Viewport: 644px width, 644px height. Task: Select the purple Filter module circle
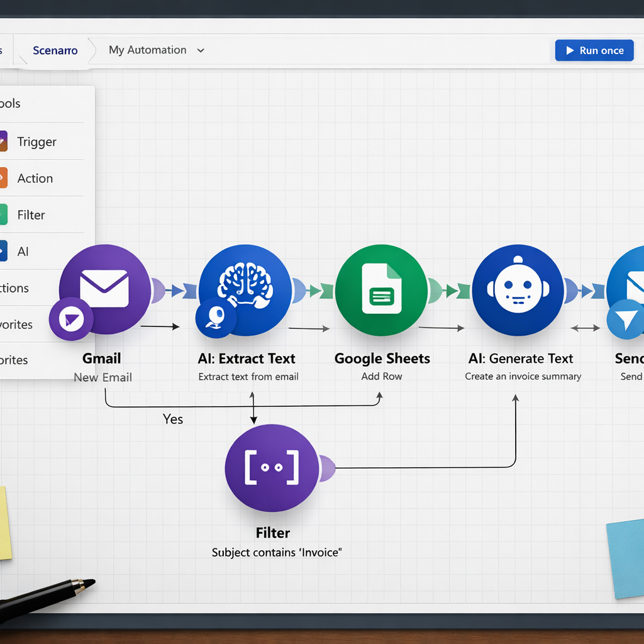(x=272, y=468)
